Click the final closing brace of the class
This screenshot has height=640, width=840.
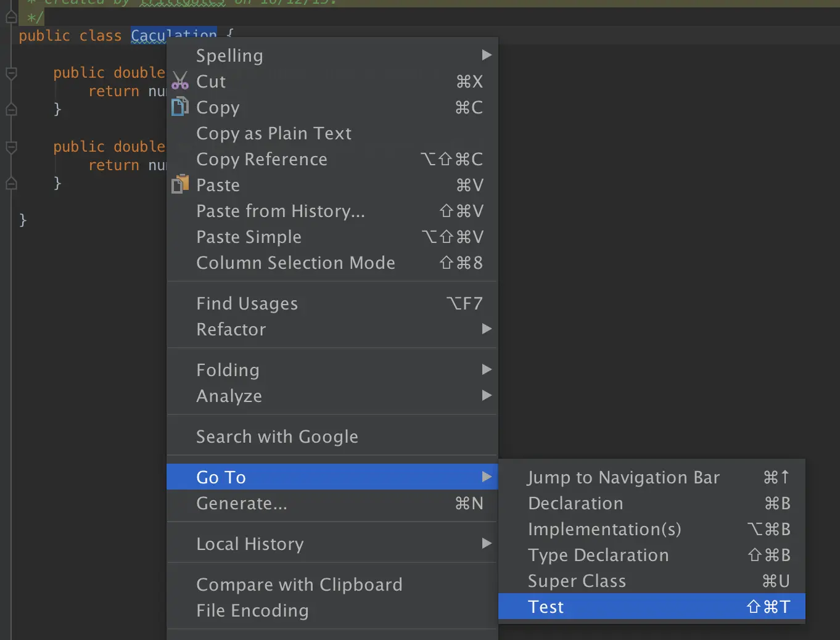[x=23, y=220]
